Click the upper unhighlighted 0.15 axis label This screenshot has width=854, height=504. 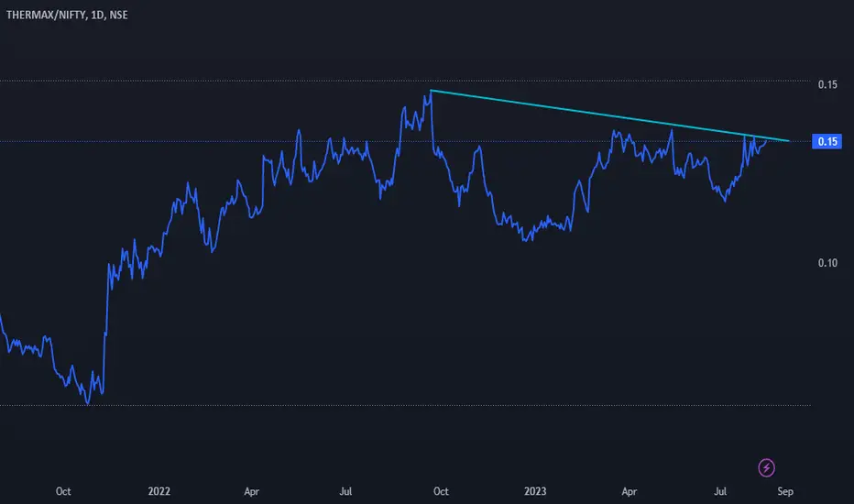coord(827,84)
